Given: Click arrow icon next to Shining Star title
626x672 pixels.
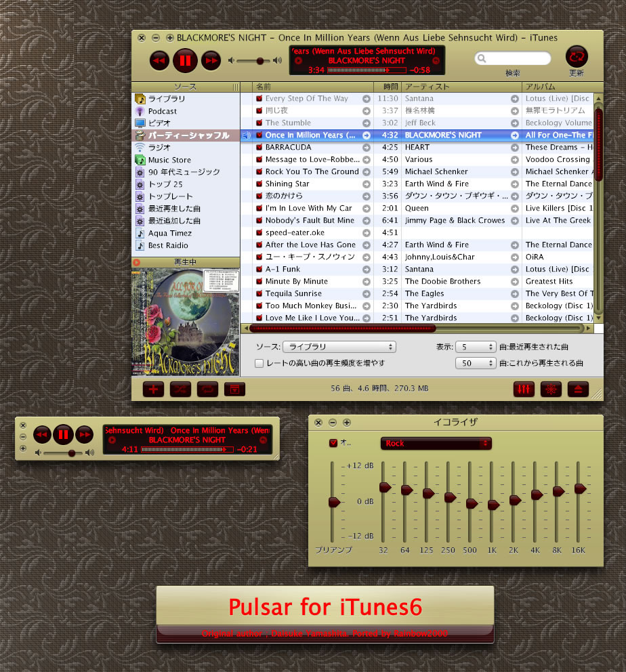Looking at the screenshot, I should point(367,184).
